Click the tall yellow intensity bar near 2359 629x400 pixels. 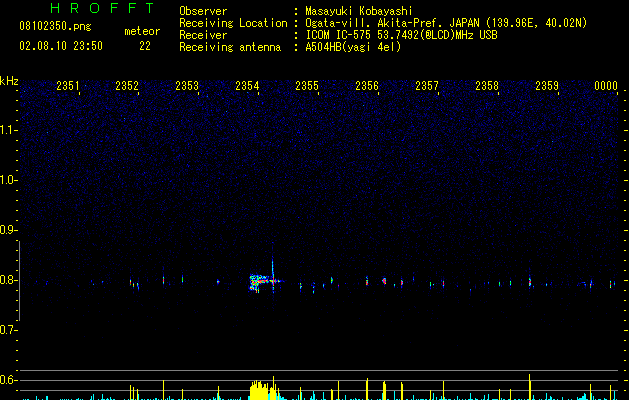point(530,387)
